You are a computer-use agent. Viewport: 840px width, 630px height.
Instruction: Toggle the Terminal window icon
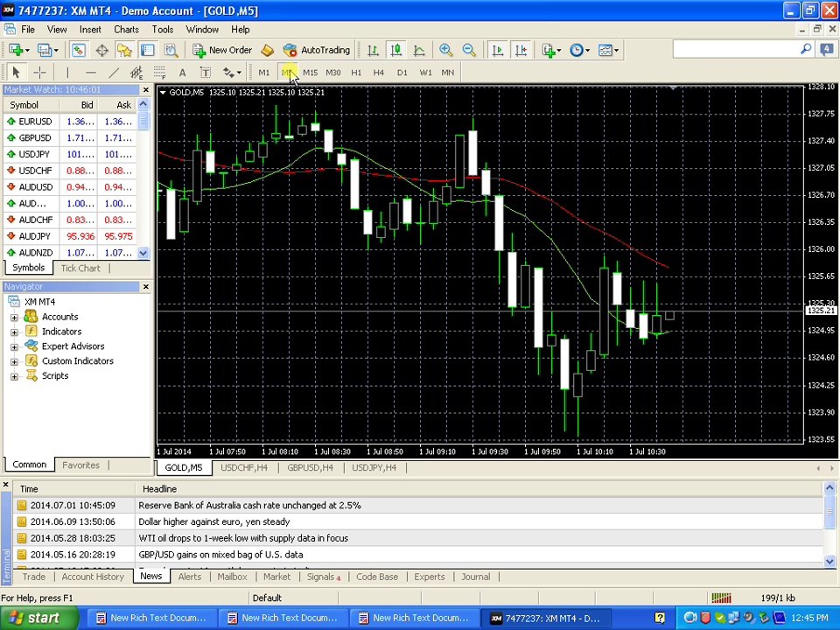pyautogui.click(x=147, y=50)
